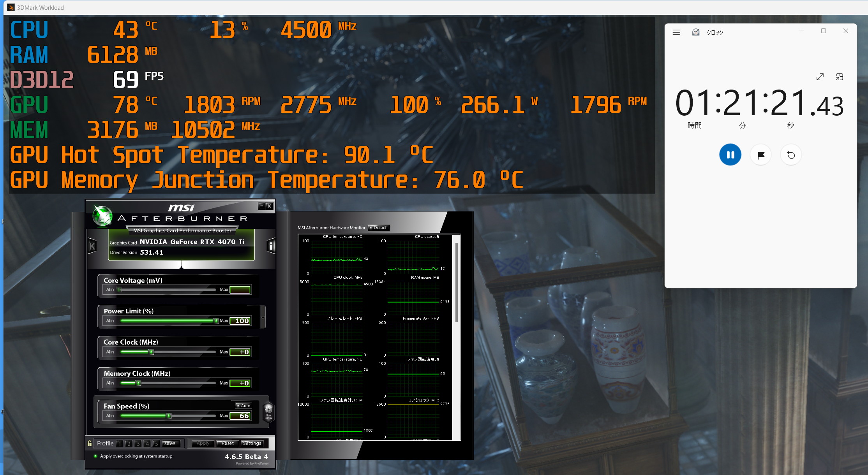Switch stopwatch to keep-on-top compact mode
Viewport: 868px width, 475px height.
point(840,77)
